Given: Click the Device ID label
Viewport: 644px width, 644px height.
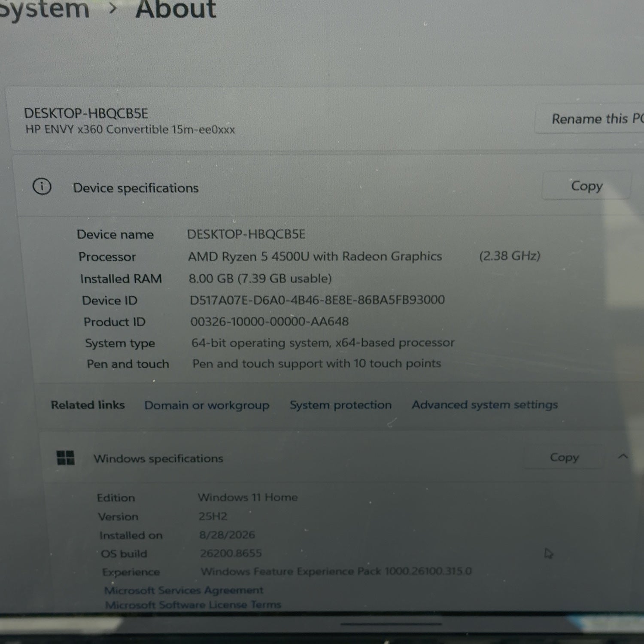Looking at the screenshot, I should pyautogui.click(x=109, y=301).
